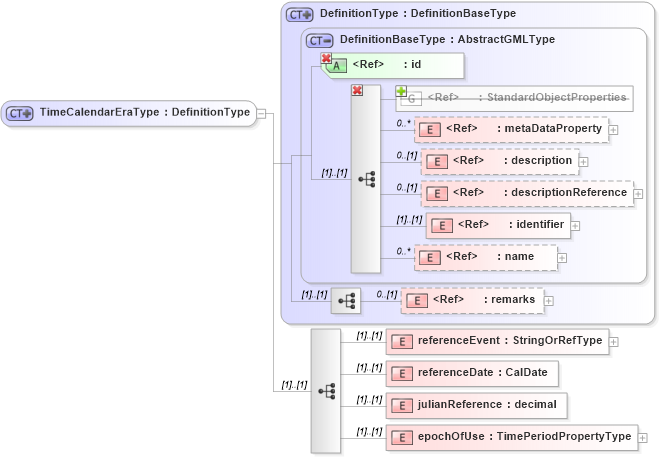Click the 0..[1] cardinality of remarks
This screenshot has width=659, height=457.
[x=387, y=294]
